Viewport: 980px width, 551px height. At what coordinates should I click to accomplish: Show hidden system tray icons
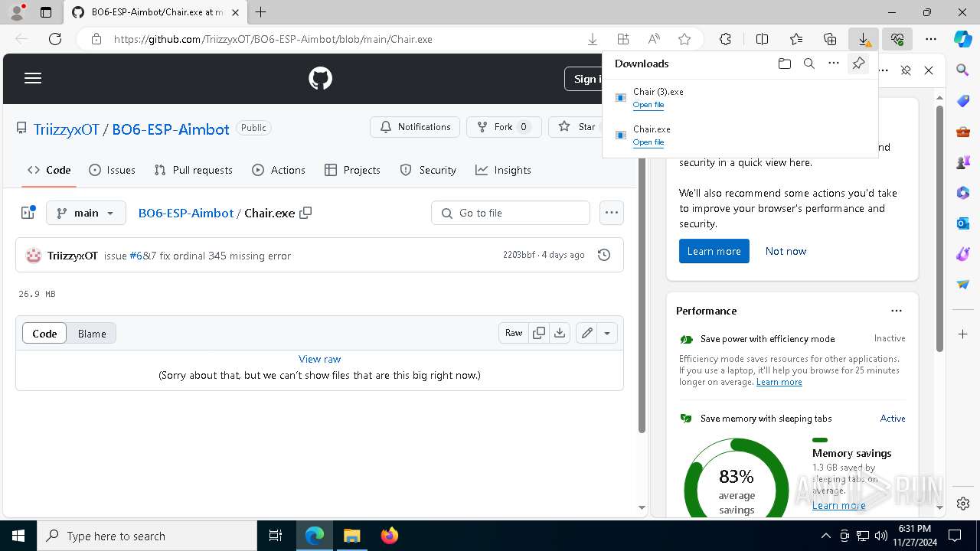click(825, 536)
